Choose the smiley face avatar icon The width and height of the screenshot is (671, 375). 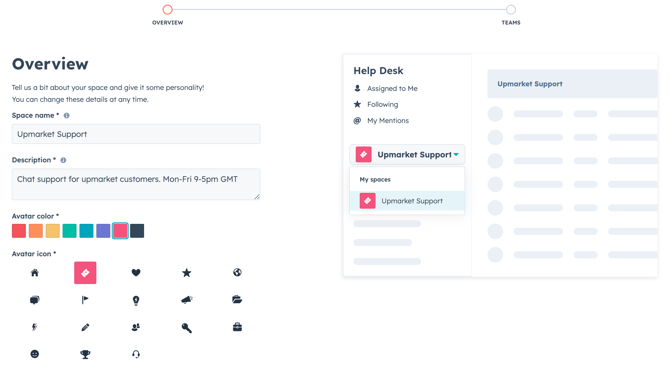[35, 354]
